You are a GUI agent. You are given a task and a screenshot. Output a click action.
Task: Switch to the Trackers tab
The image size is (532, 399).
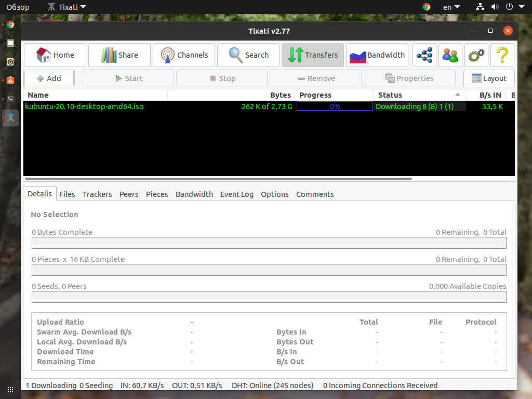coord(97,194)
